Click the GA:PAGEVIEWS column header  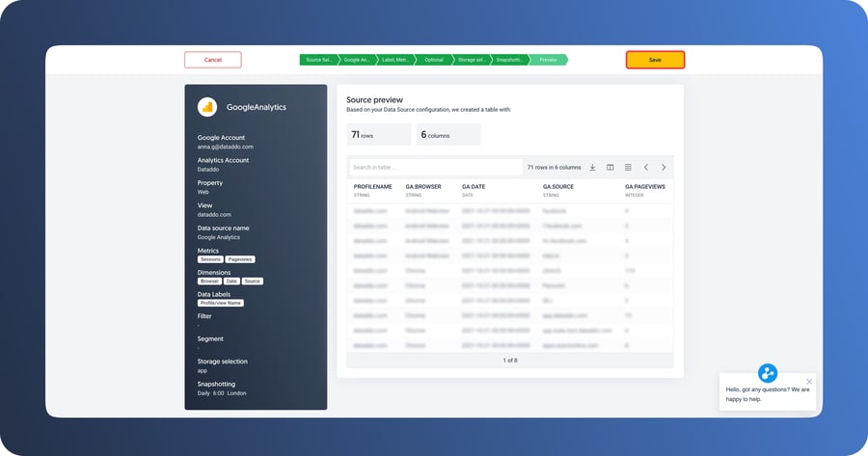tap(645, 187)
